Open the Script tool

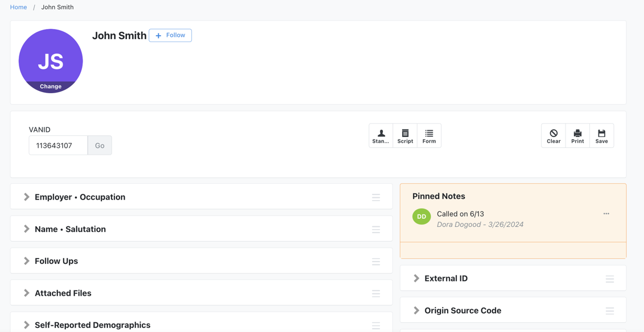click(x=404, y=135)
